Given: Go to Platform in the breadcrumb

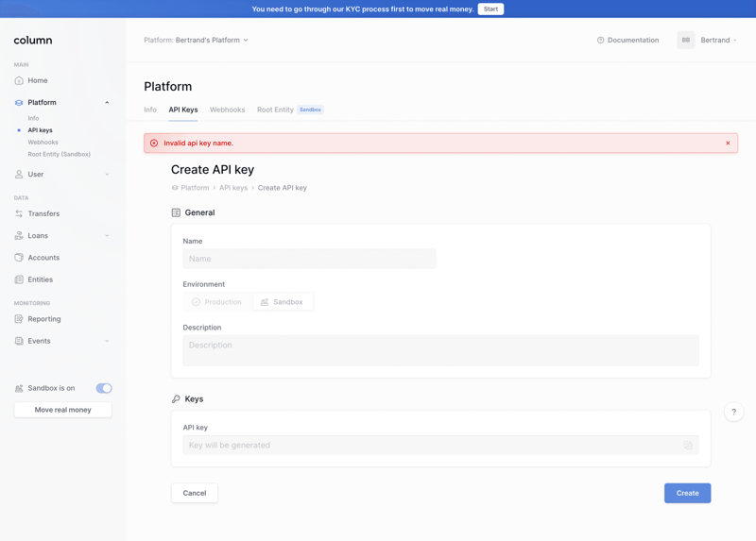Looking at the screenshot, I should 195,188.
